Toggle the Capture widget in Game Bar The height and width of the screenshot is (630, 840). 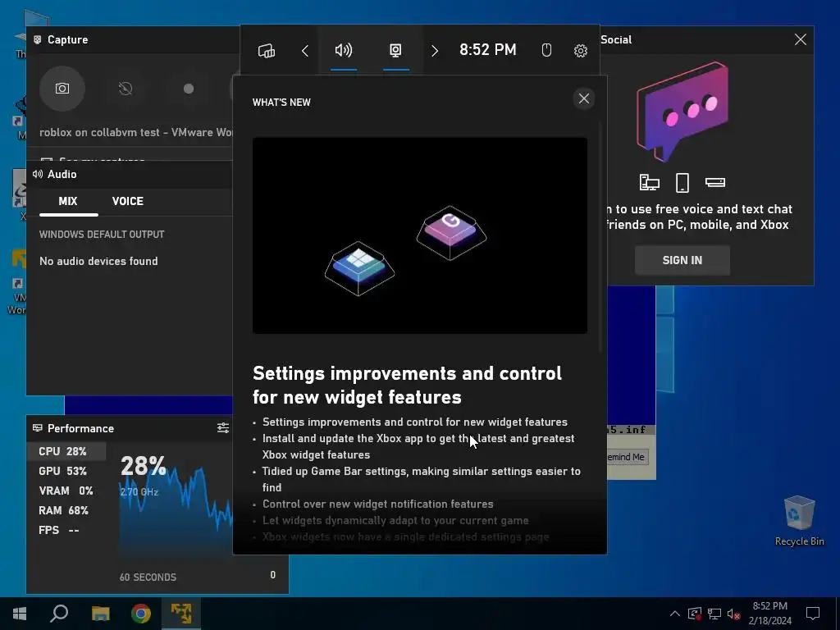pyautogui.click(x=395, y=50)
